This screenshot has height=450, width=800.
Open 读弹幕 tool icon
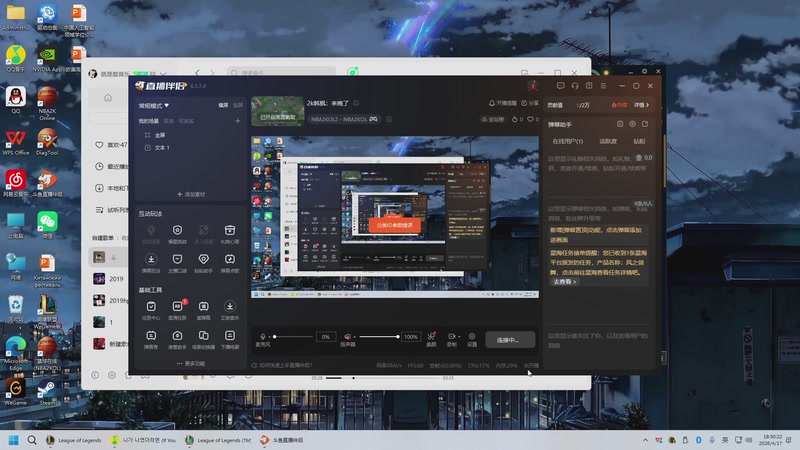(204, 306)
